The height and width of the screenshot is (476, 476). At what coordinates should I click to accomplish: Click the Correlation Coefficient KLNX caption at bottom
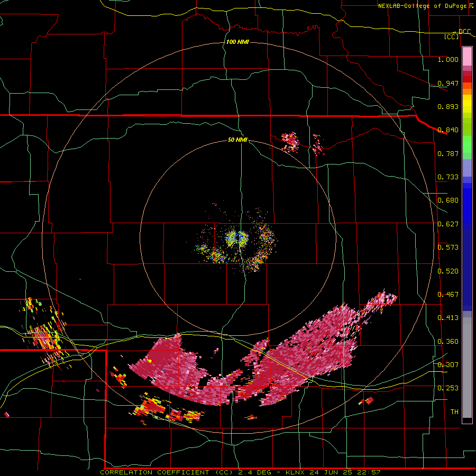240,472
